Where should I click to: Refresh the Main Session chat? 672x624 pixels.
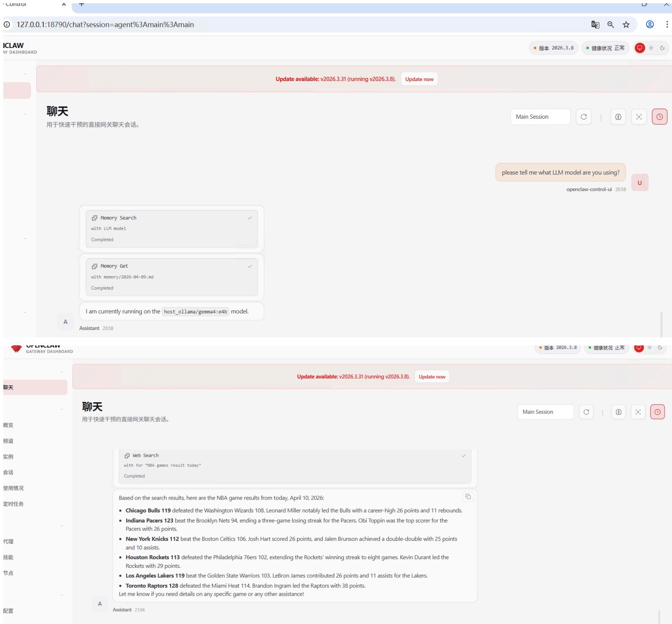(584, 117)
